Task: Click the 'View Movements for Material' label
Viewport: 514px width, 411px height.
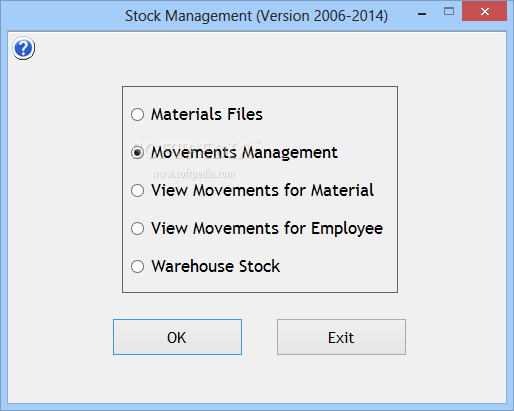Action: (262, 190)
